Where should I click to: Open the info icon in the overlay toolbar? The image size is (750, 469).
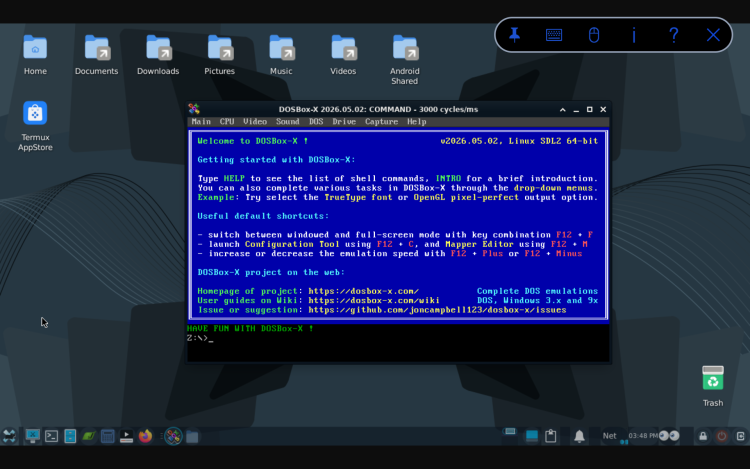(634, 35)
